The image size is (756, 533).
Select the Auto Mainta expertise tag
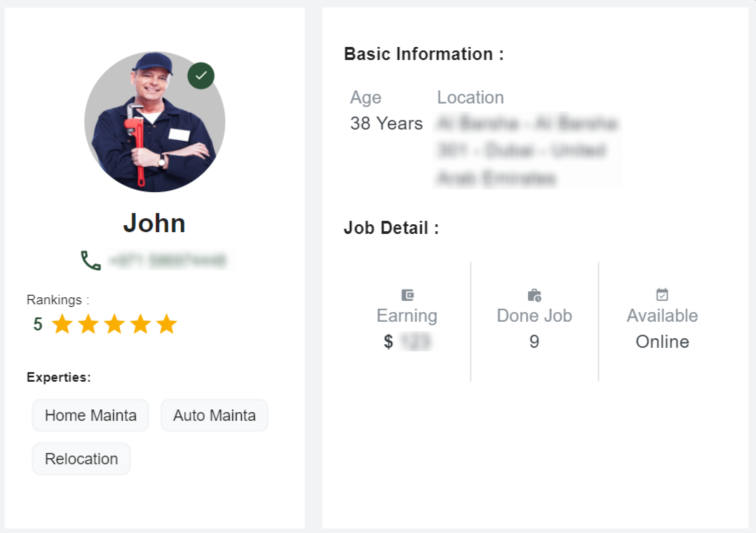click(214, 415)
